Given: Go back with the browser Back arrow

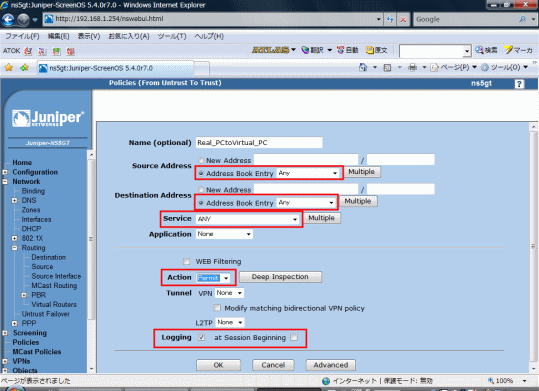Looking at the screenshot, I should [8, 20].
